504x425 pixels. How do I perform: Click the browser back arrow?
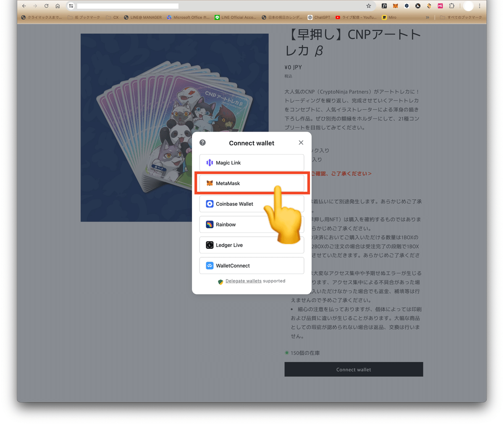click(24, 6)
